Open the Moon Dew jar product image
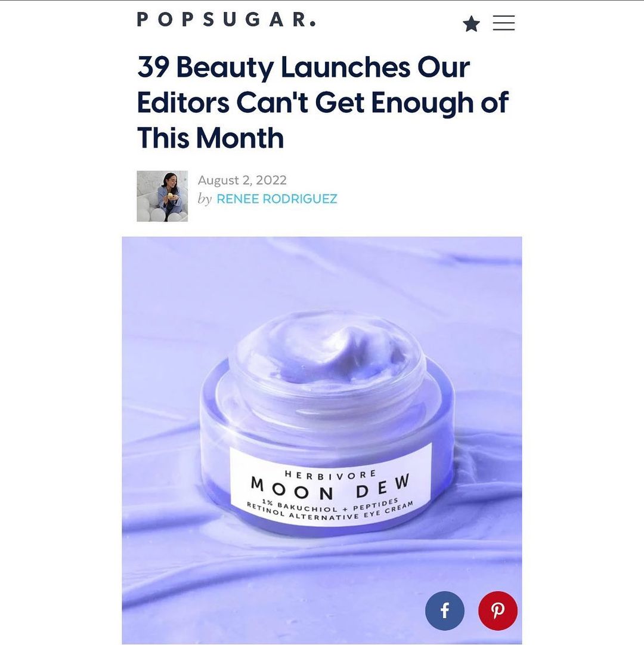The image size is (644, 645). coord(322,440)
